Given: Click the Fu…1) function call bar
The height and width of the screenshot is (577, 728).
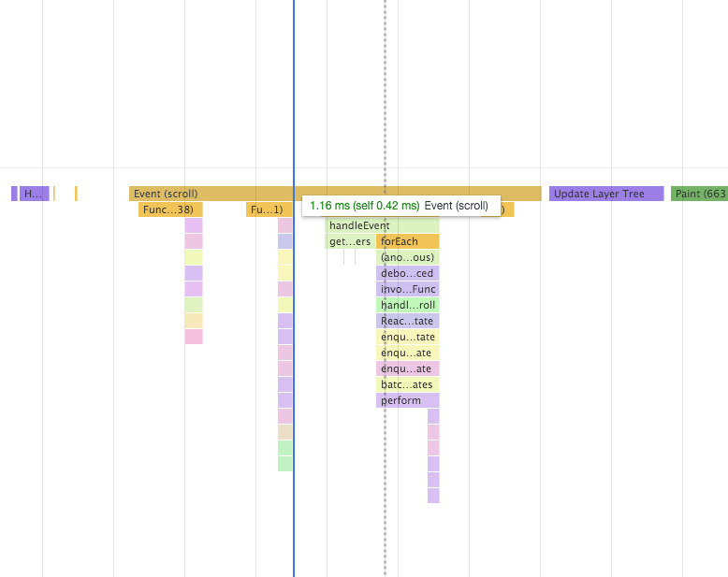Looking at the screenshot, I should pos(269,209).
